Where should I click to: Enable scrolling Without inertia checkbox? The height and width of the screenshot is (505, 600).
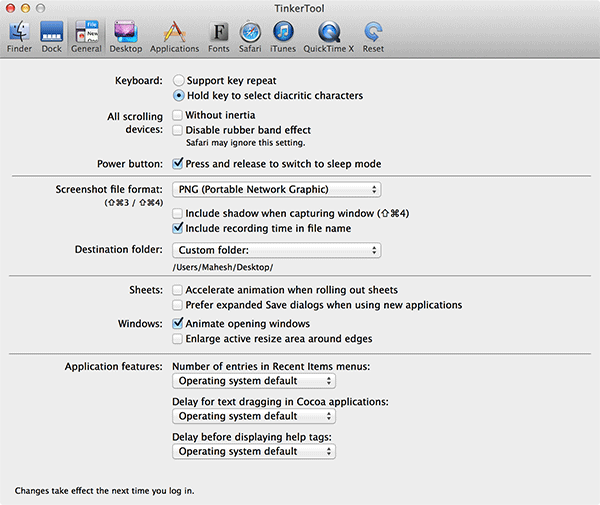coord(178,116)
